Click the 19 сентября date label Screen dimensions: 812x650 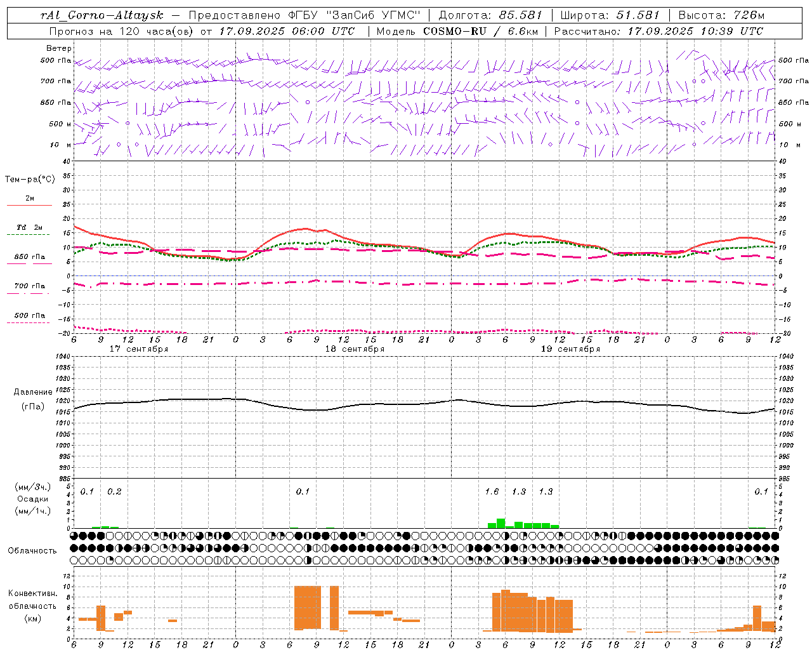click(x=570, y=349)
